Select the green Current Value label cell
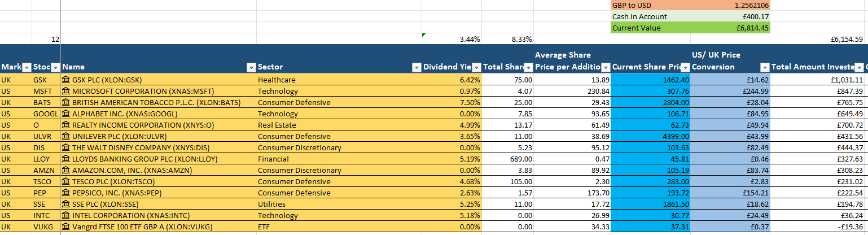The height and width of the screenshot is (235, 868). tap(651, 28)
